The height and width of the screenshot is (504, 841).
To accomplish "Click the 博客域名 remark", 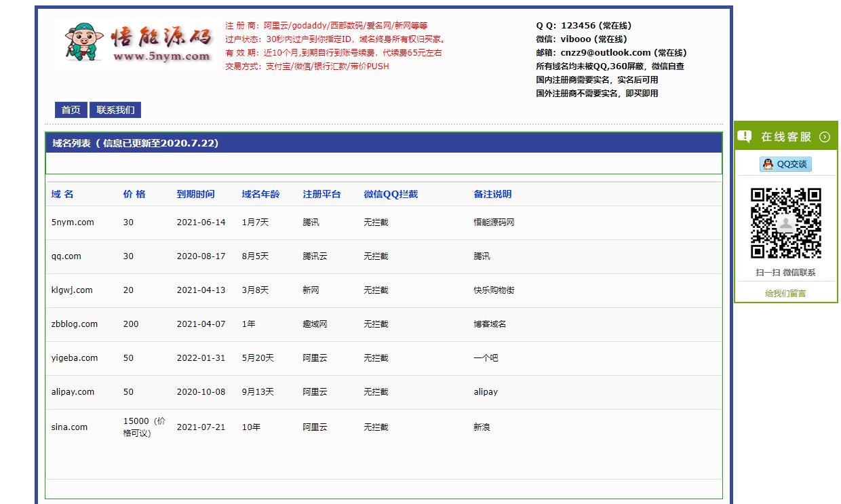I will [x=490, y=324].
